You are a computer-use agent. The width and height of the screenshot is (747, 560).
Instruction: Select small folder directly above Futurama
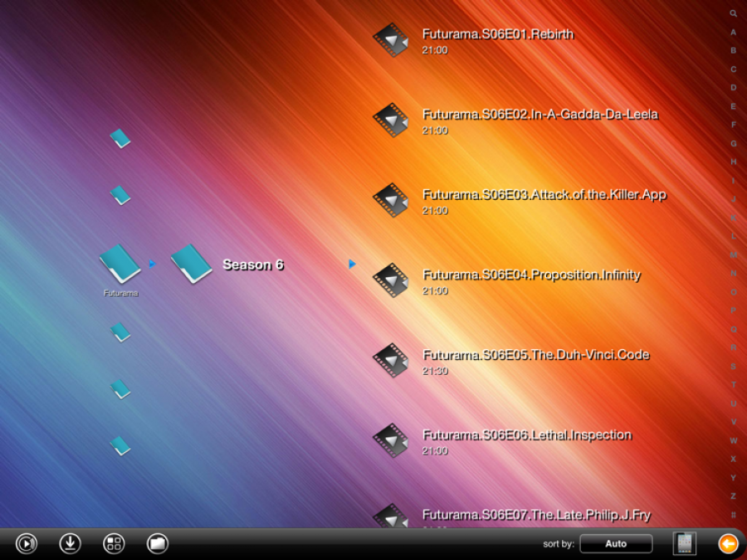[x=120, y=195]
